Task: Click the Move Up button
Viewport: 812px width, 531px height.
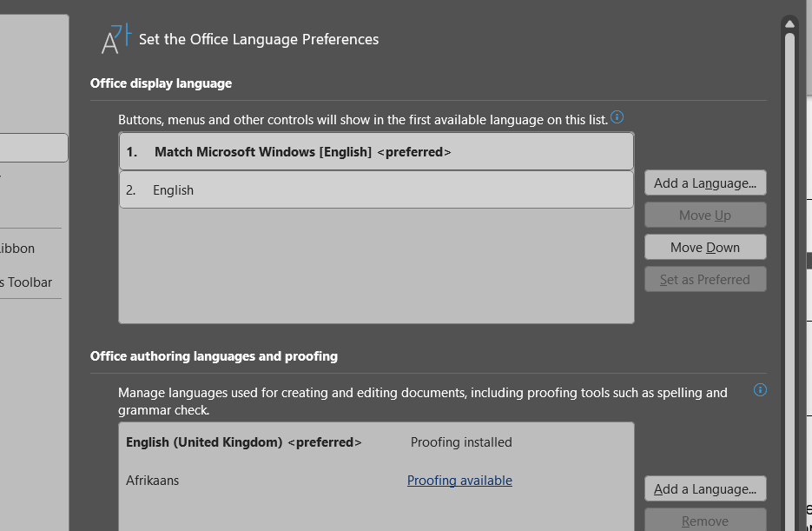Action: pyautogui.click(x=705, y=215)
